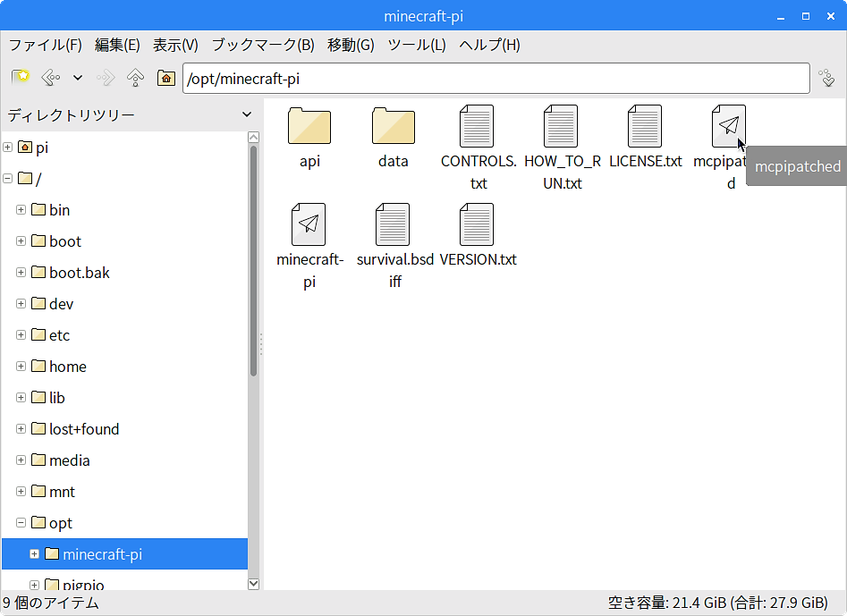
Task: Open the back history dropdown arrow
Action: click(78, 78)
